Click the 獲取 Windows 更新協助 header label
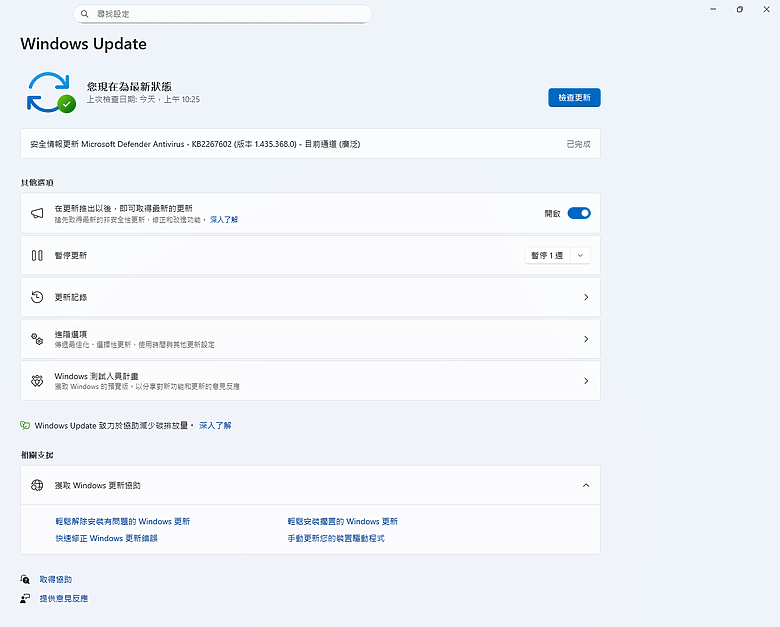Image resolution: width=780 pixels, height=627 pixels. (x=98, y=485)
